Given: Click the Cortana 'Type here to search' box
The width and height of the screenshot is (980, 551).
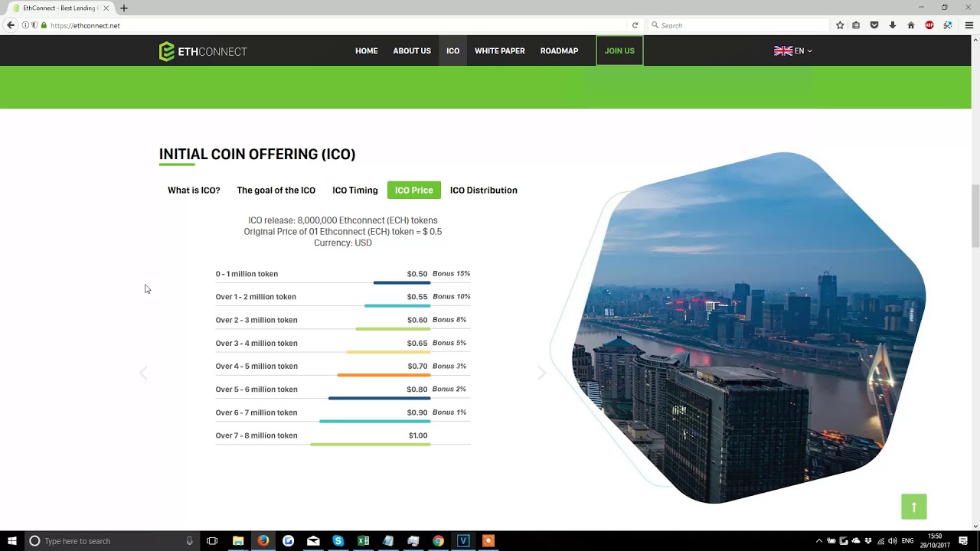Looking at the screenshot, I should pyautogui.click(x=112, y=541).
